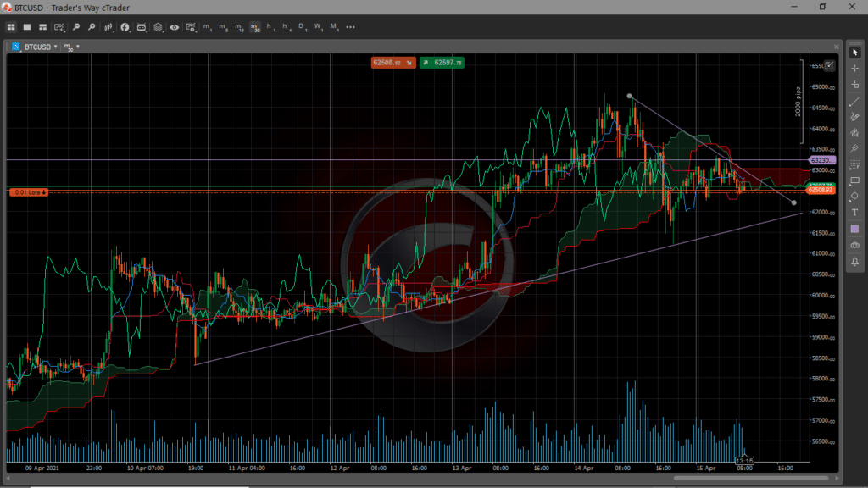868x488 pixels.
Task: Click the 09 Apr 2021 date label
Action: pos(42,468)
